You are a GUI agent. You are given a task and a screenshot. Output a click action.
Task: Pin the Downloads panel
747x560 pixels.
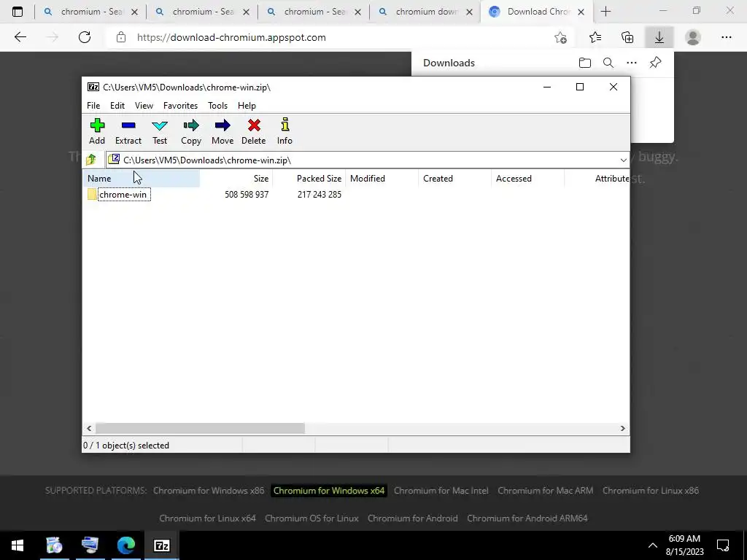(656, 63)
